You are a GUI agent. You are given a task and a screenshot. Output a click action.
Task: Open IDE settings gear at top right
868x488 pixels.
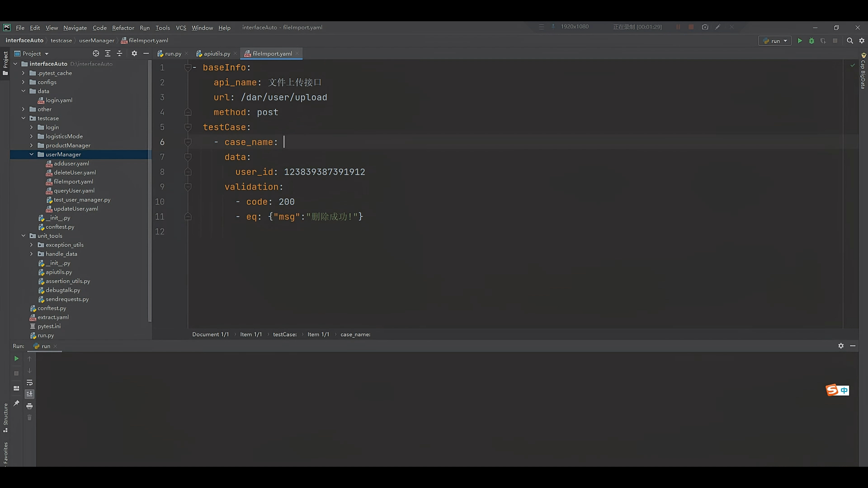click(862, 41)
